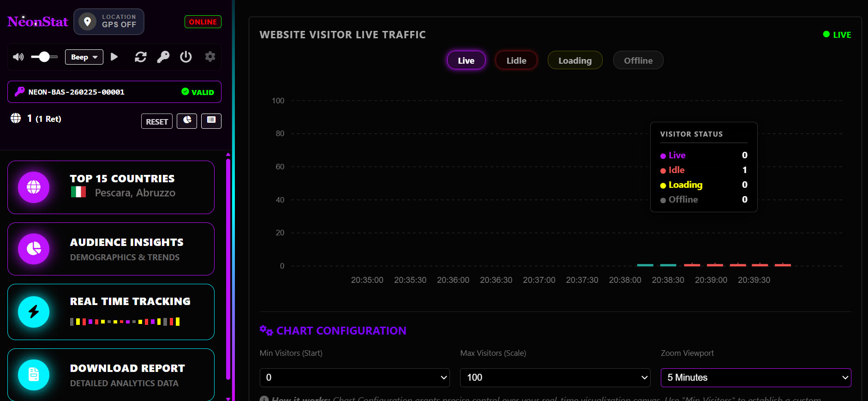Toggle the Live status filter
Image resolution: width=868 pixels, height=401 pixels.
[466, 60]
